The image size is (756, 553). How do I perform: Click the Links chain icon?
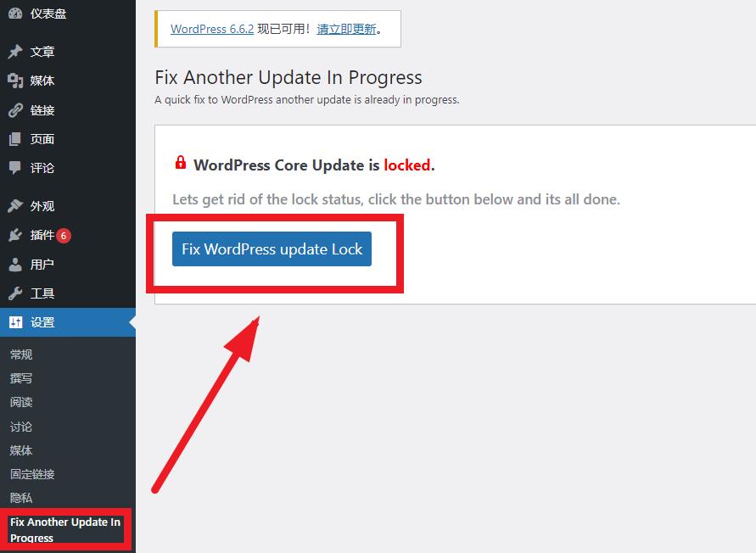click(15, 110)
